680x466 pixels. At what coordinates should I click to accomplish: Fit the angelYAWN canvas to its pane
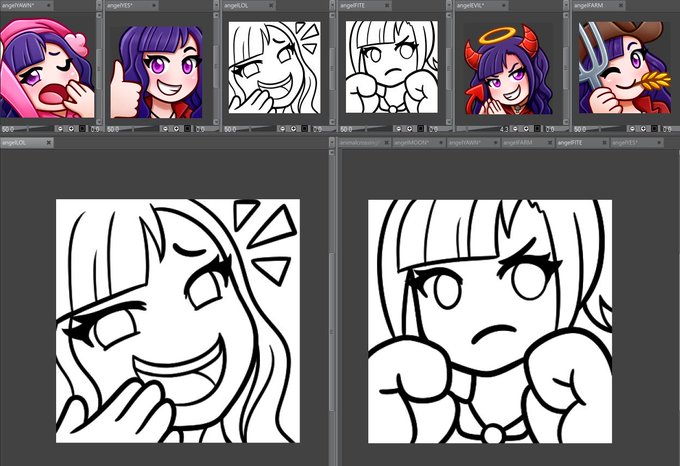coord(82,129)
